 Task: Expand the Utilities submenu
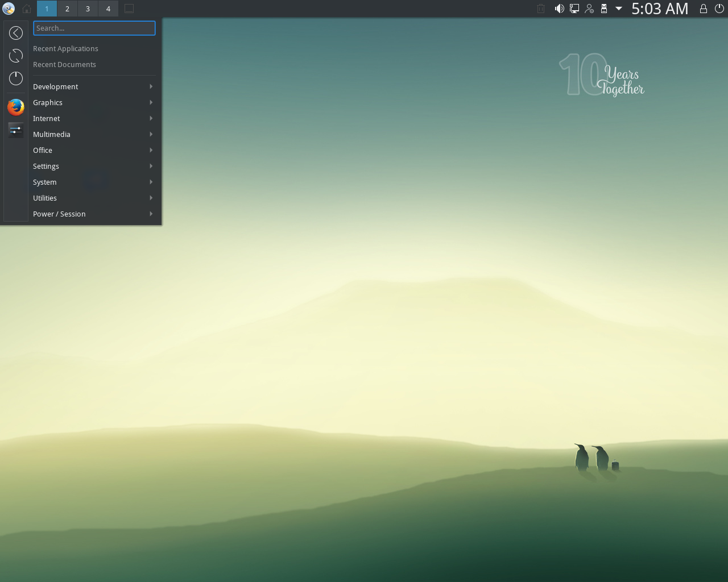pyautogui.click(x=94, y=198)
